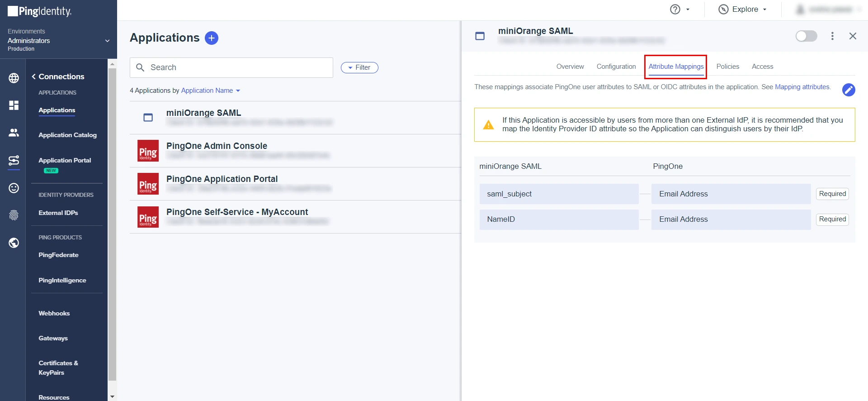The width and height of the screenshot is (868, 401).
Task: Click the saml_subject attribute field
Action: [559, 194]
